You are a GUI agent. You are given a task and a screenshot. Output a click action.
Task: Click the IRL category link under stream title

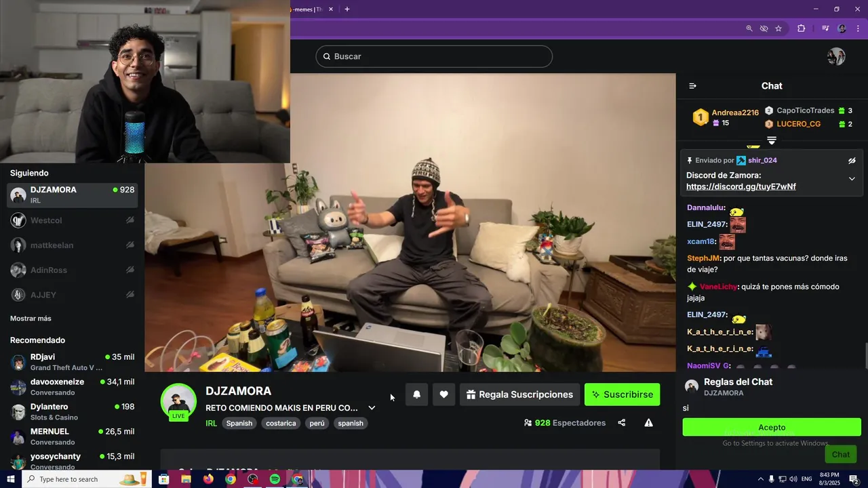pos(212,423)
